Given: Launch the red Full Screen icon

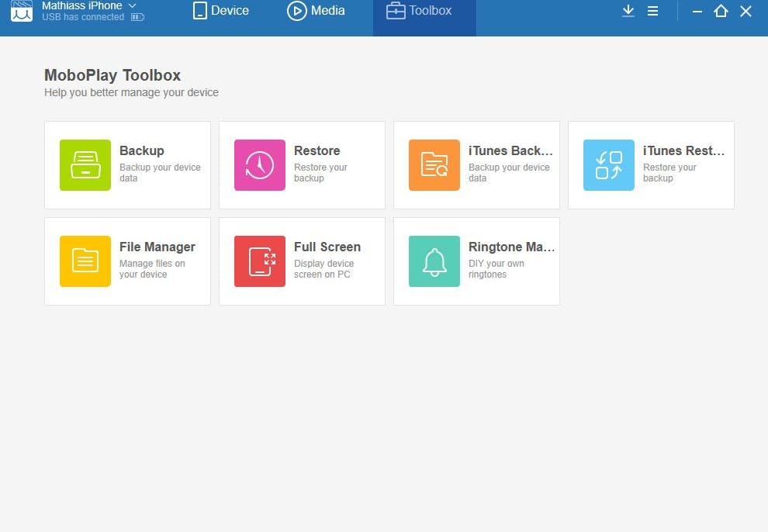Looking at the screenshot, I should tap(260, 261).
